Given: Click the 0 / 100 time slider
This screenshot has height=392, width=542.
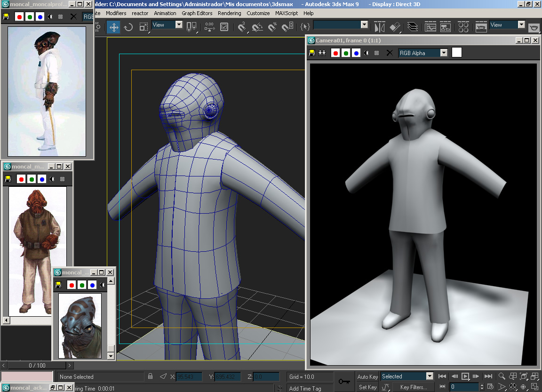Looking at the screenshot, I should pos(37,365).
